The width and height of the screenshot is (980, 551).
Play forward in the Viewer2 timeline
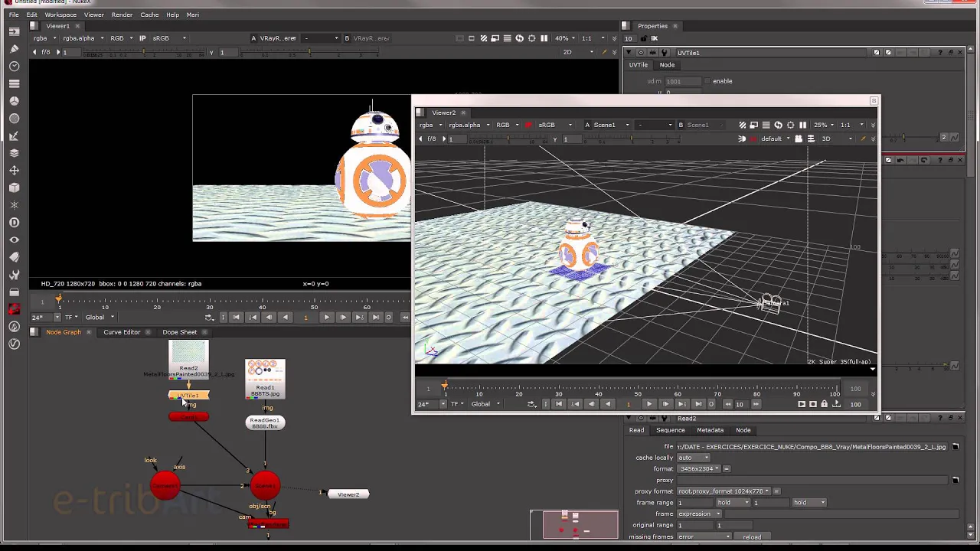pyautogui.click(x=649, y=404)
